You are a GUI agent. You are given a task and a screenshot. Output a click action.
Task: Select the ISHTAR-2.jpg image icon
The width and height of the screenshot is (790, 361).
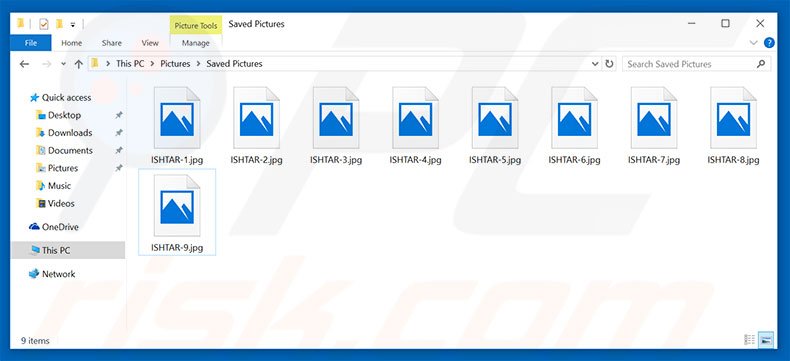tap(256, 118)
